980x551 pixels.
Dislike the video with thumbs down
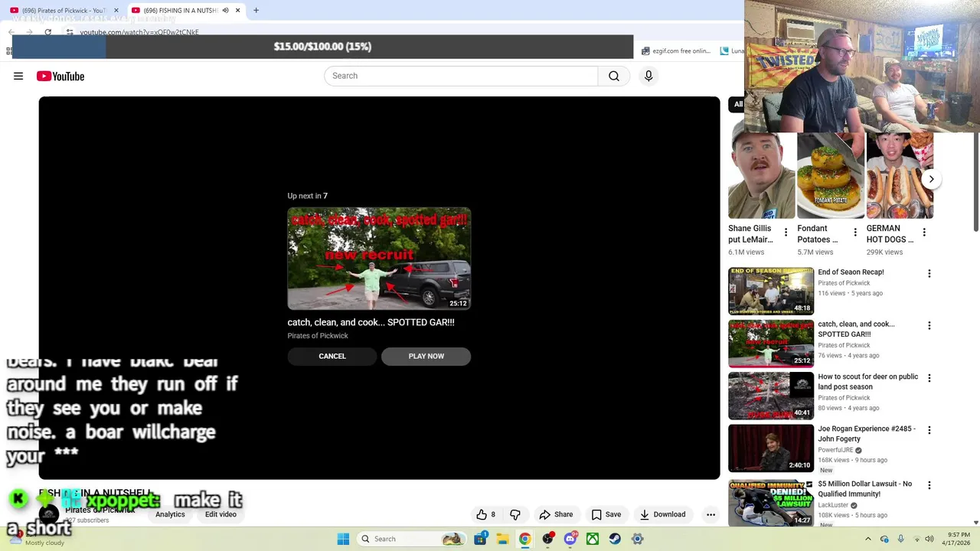coord(515,514)
